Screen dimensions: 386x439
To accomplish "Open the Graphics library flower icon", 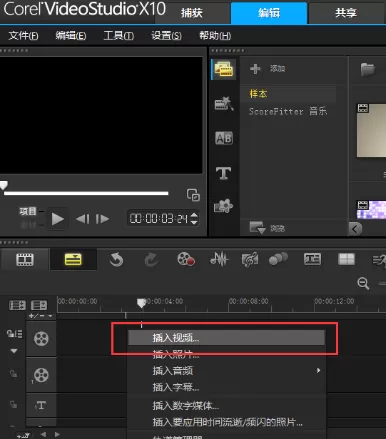I will click(223, 206).
